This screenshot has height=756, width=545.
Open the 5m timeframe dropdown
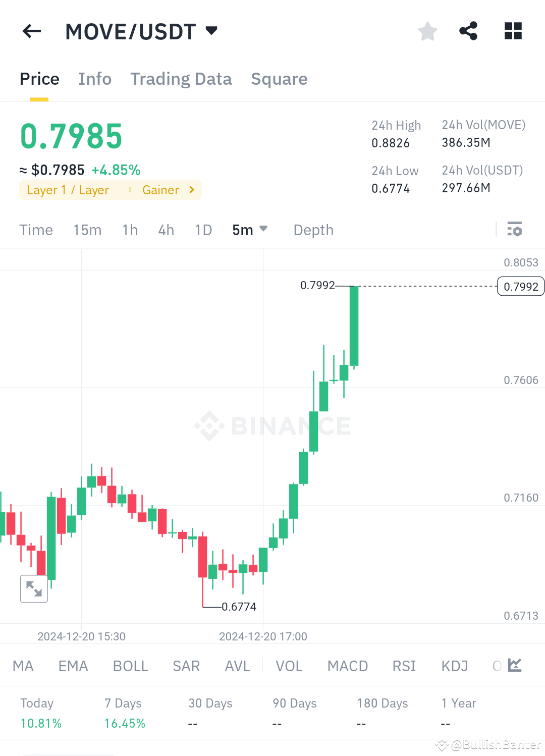click(249, 230)
